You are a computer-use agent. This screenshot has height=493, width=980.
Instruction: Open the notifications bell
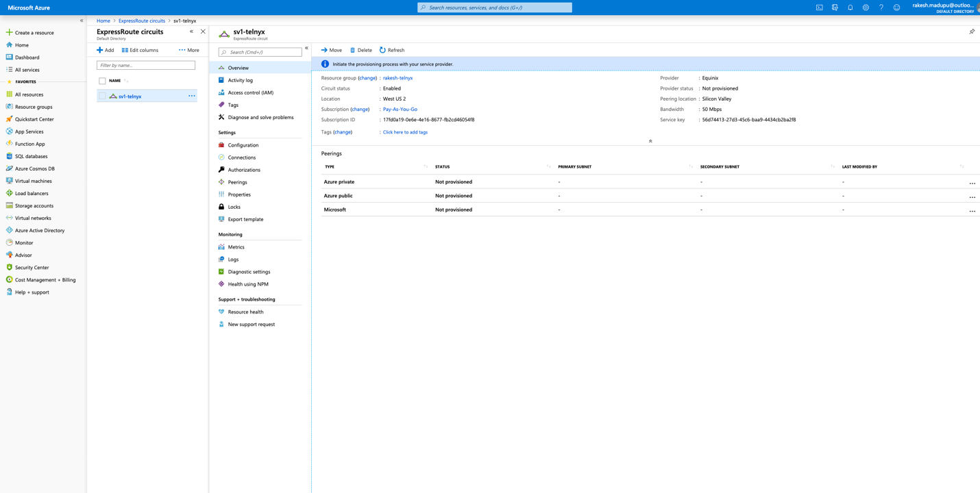[x=850, y=8]
